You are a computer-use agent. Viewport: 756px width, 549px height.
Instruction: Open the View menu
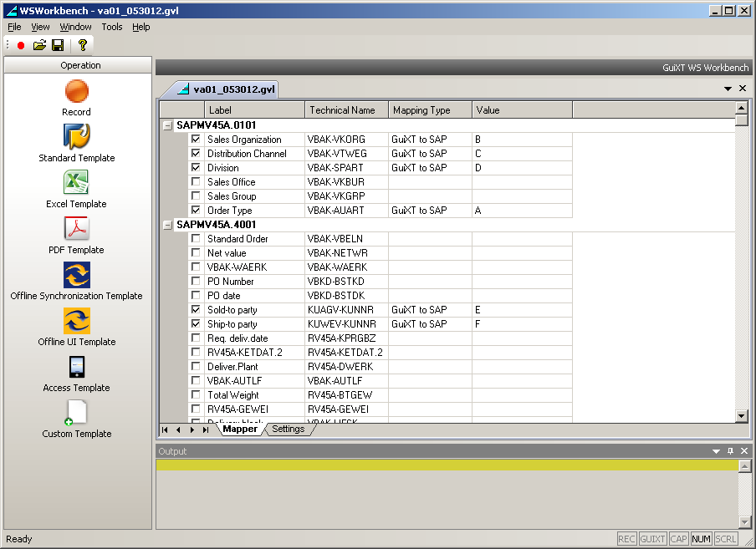point(40,27)
